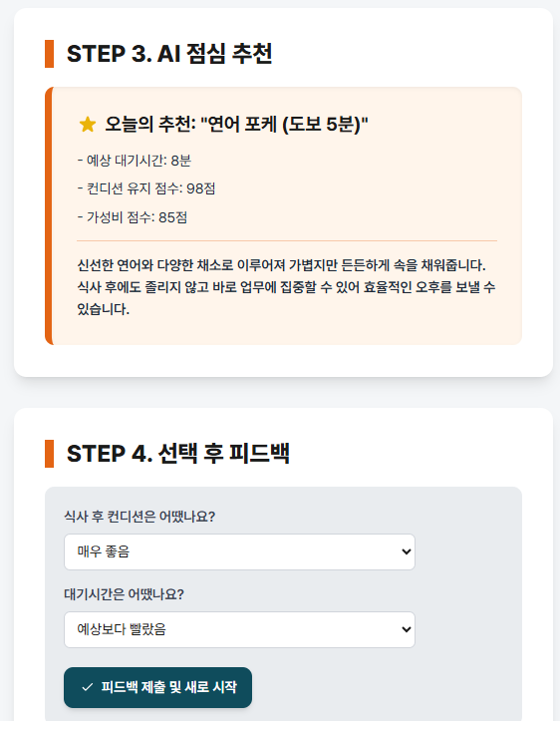Click the 식사 후 컨디션은 어땠나요? label
The height and width of the screenshot is (729, 560).
click(140, 517)
